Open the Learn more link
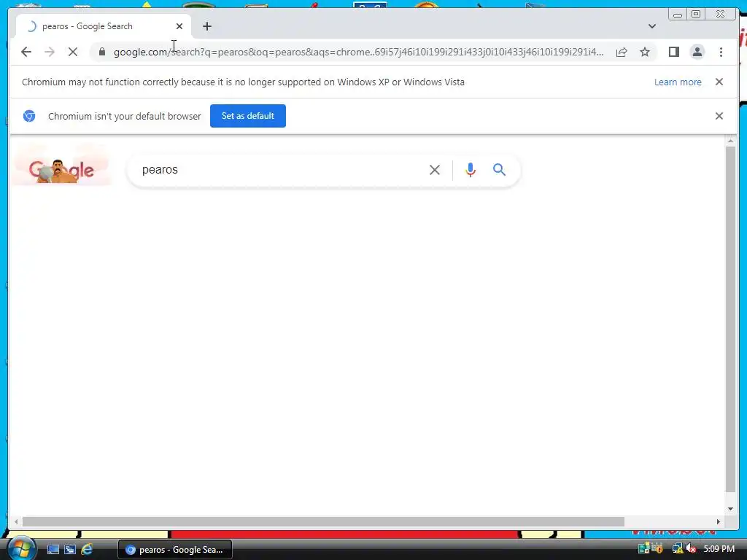747x560 pixels. tap(678, 82)
